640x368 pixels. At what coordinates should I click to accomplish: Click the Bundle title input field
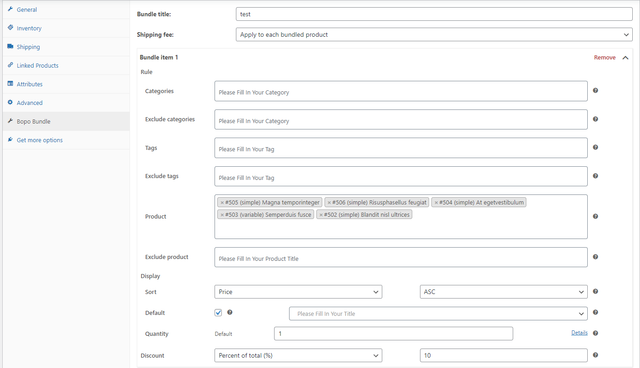434,14
